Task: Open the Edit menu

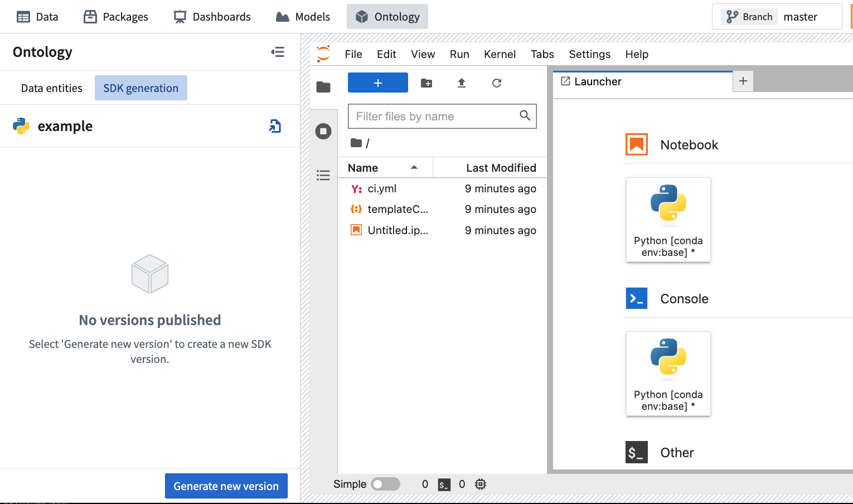Action: coord(386,54)
